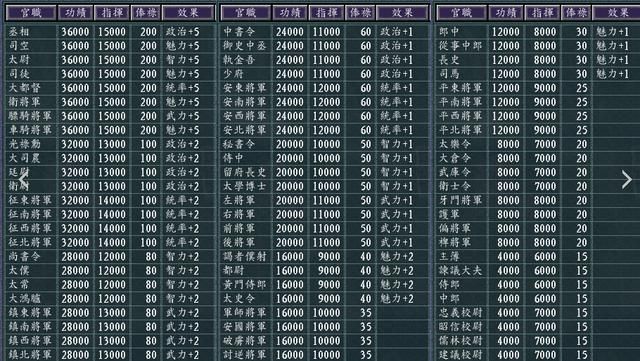Select the 武庫令 rank cell
The width and height of the screenshot is (640, 361).
click(455, 172)
